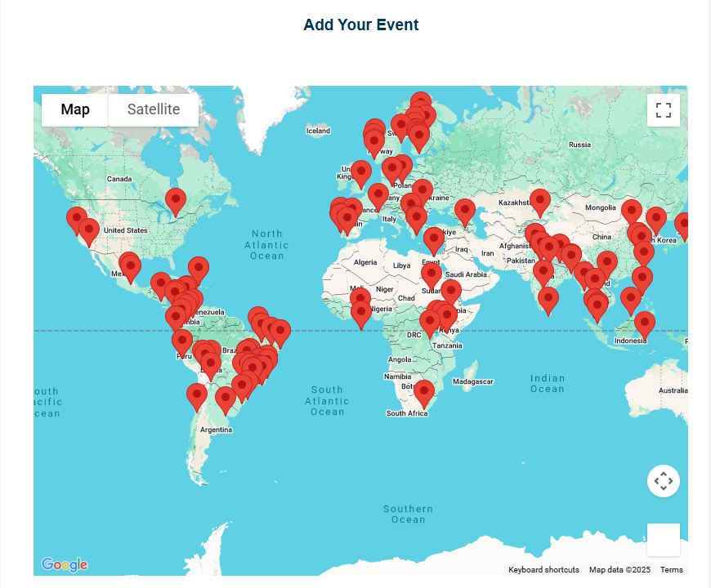Viewport: 711px width, 588px height.
Task: Open Keyboard shortcuts for the map
Action: click(543, 569)
